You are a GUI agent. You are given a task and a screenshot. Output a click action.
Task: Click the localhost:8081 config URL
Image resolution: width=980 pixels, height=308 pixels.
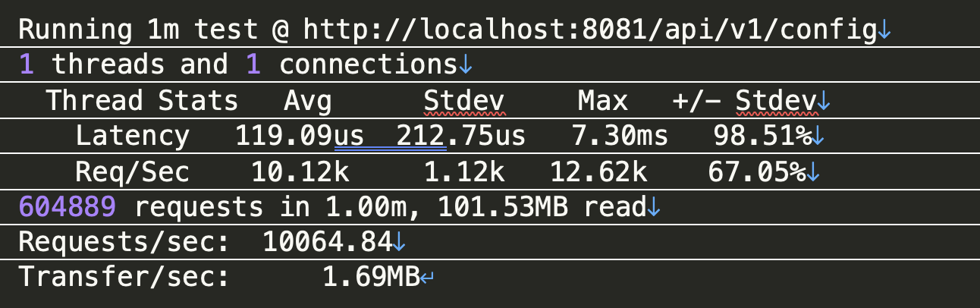click(x=589, y=30)
